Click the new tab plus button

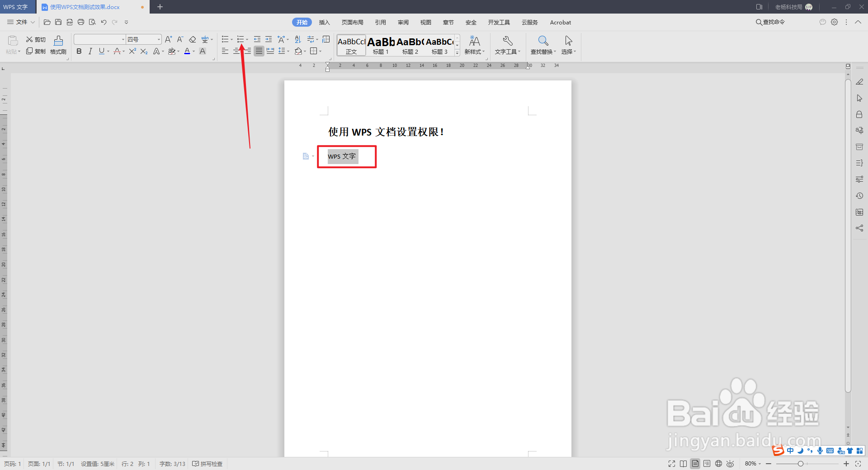tap(160, 7)
